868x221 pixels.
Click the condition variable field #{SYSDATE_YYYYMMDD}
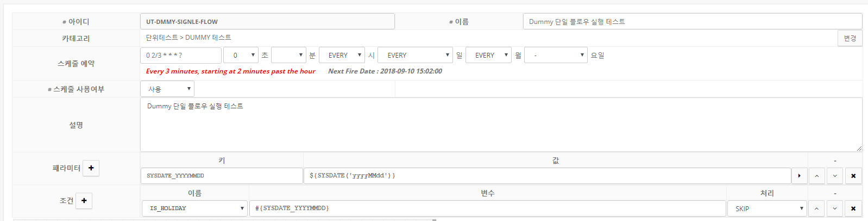pos(487,208)
